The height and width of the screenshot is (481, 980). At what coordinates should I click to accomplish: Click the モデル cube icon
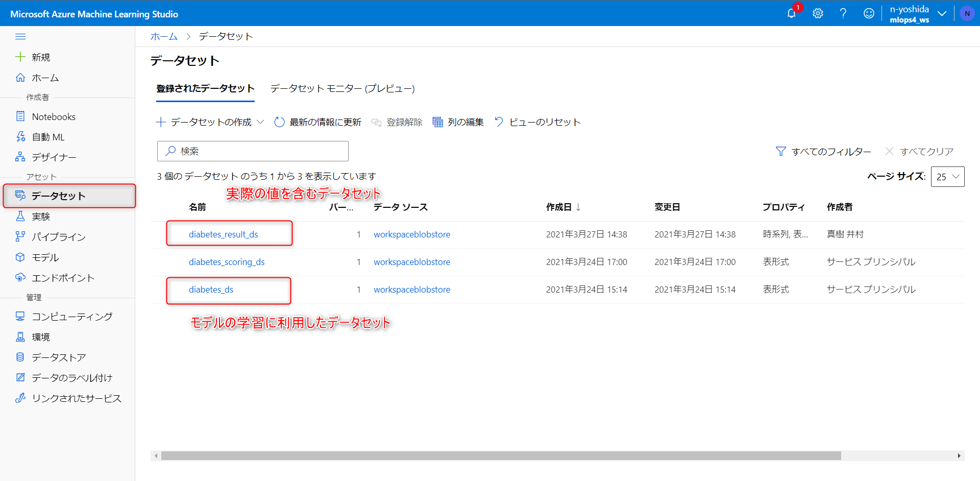click(x=20, y=257)
